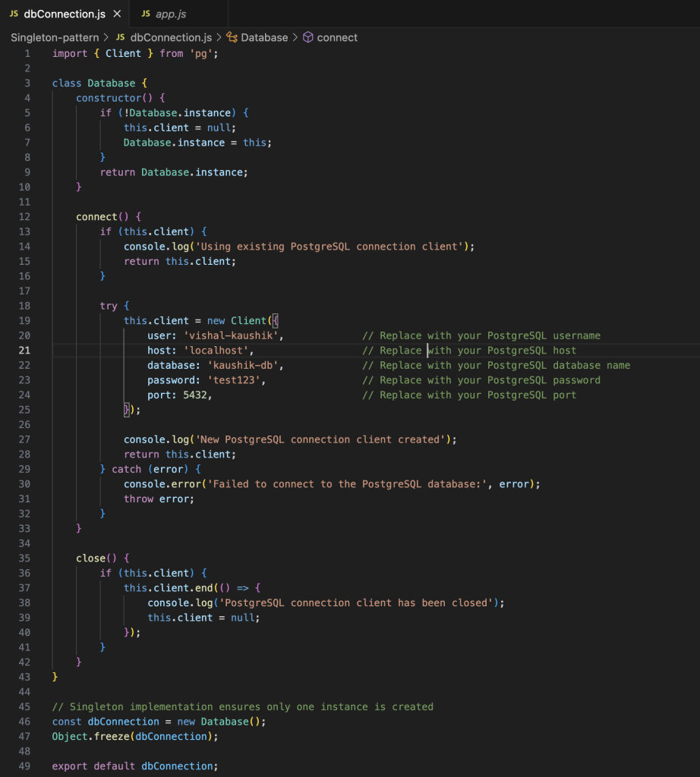Screen dimensions: 700x777
Task: Click the 'kaushik-db' database value
Action: pyautogui.click(x=243, y=365)
